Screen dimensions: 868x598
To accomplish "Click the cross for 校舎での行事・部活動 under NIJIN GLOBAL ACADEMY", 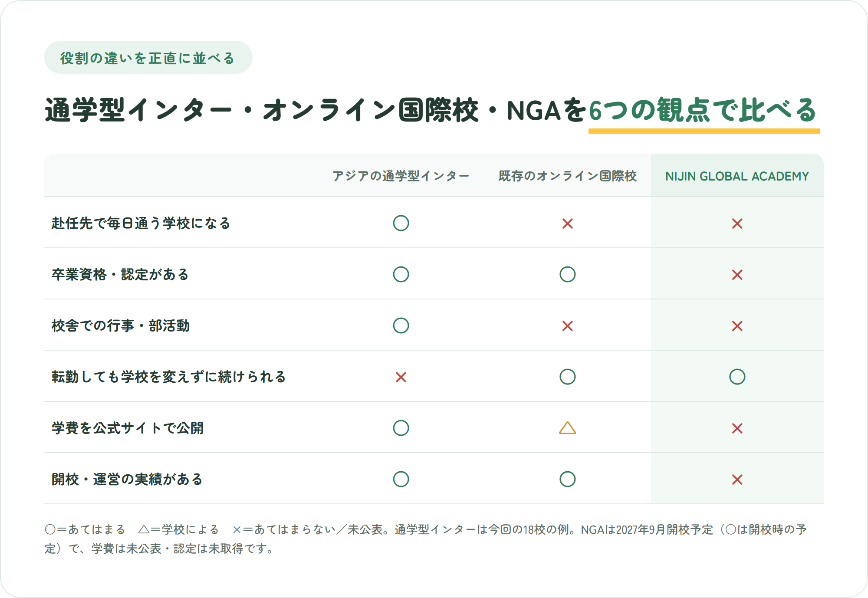I will (737, 326).
